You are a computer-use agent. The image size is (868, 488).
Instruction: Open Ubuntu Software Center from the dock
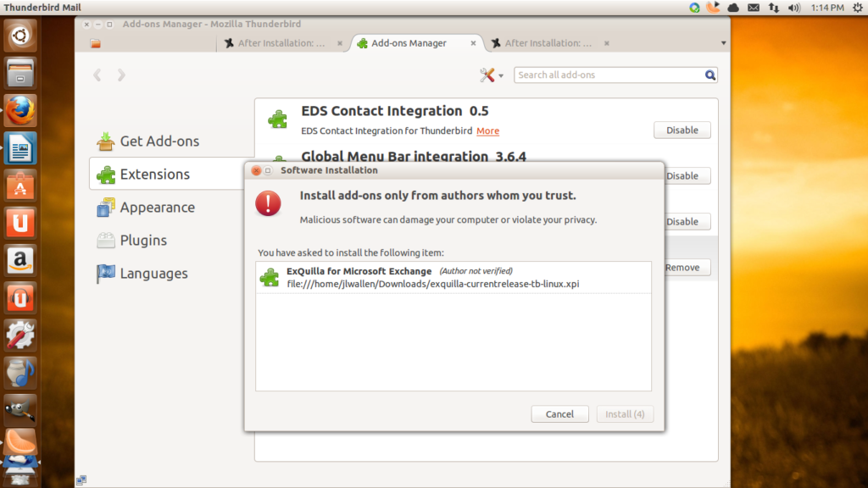[x=20, y=185]
